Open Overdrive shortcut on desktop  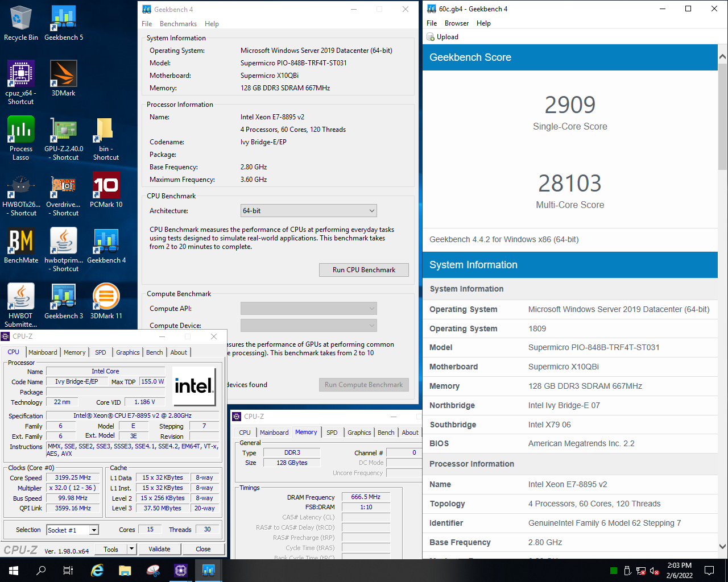click(x=64, y=194)
